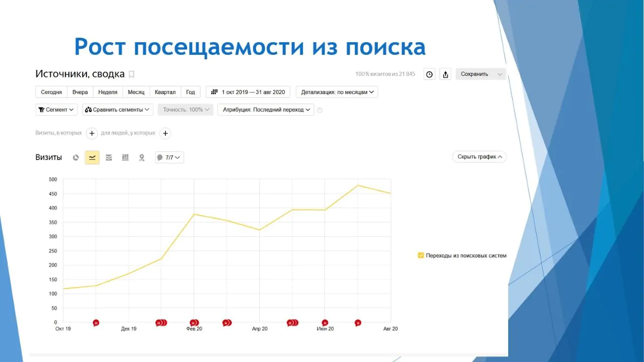Click the Визиты chart heading
This screenshot has width=644, height=362.
48,157
